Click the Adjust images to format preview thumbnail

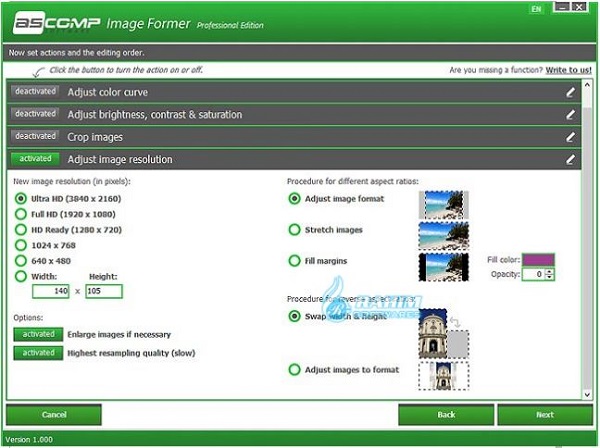(443, 376)
